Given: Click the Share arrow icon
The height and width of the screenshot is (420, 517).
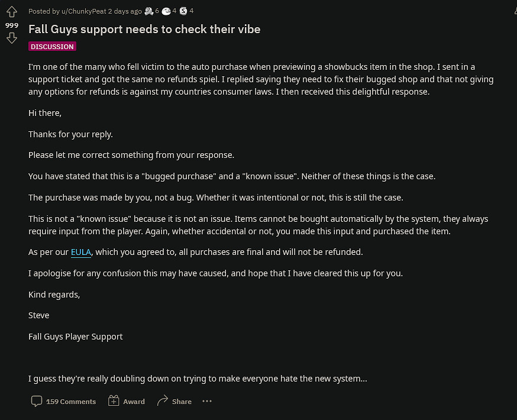Looking at the screenshot, I should click(x=162, y=401).
